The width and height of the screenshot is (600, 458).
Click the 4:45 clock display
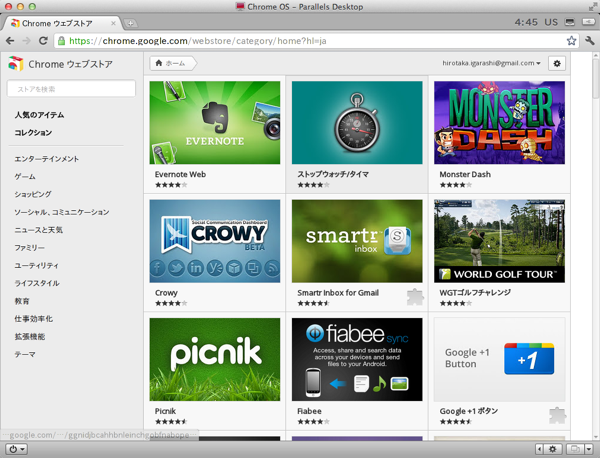tap(526, 22)
